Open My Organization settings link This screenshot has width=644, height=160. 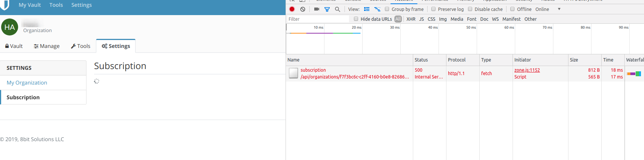pyautogui.click(x=27, y=83)
